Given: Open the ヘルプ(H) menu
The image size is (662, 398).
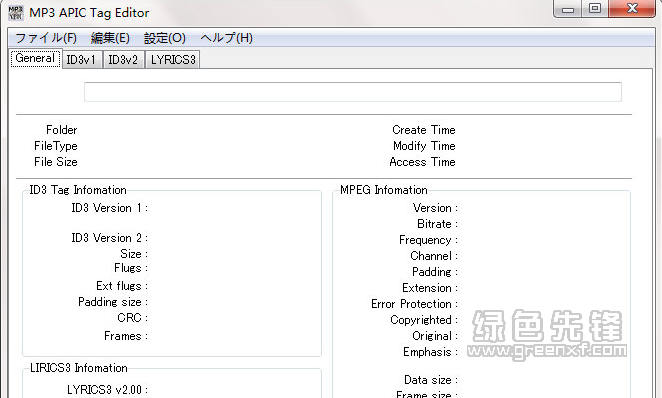Looking at the screenshot, I should coord(226,38).
